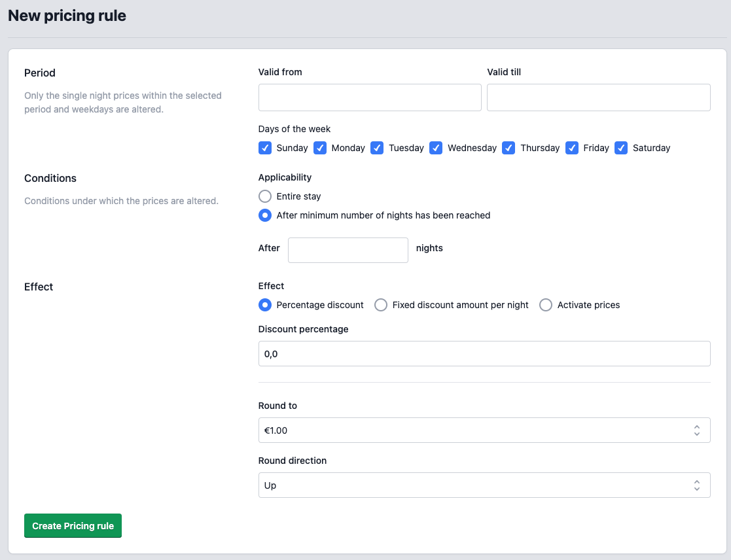Click the Applicability label
The image size is (731, 560).
click(x=285, y=177)
